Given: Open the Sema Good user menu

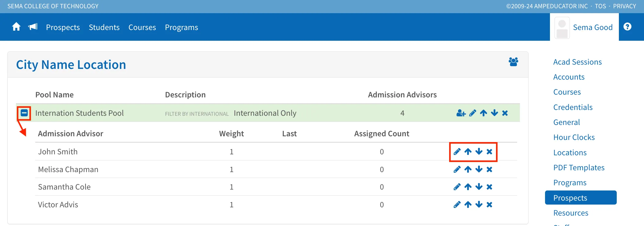Looking at the screenshot, I should coord(584,27).
